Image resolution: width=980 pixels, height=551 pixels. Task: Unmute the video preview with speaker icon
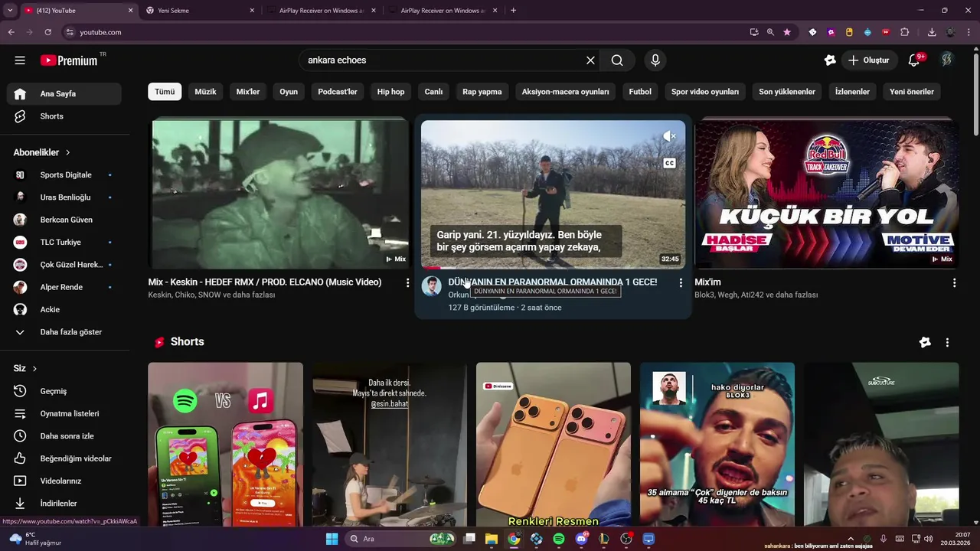click(x=669, y=136)
